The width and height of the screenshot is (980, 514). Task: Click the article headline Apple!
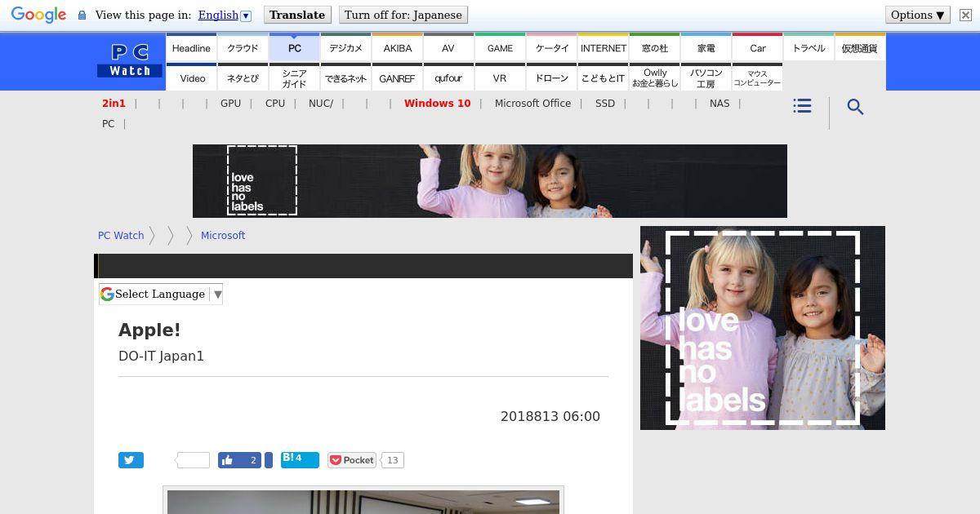point(149,330)
